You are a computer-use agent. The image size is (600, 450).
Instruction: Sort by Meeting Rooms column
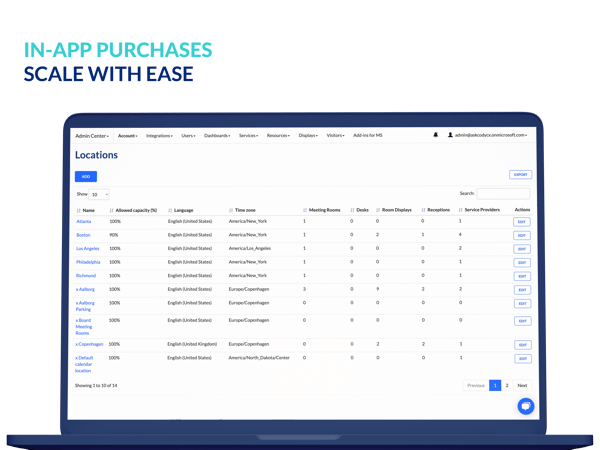pyautogui.click(x=323, y=210)
